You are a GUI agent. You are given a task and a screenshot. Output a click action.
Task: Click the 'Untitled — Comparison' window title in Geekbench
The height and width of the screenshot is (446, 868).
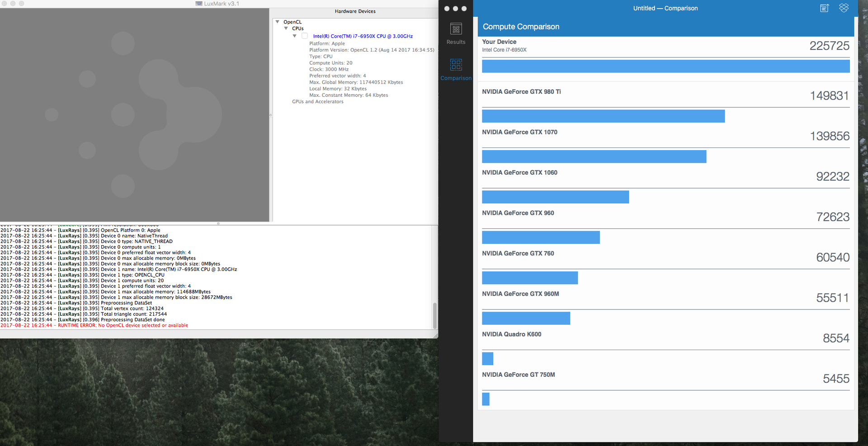(x=665, y=8)
